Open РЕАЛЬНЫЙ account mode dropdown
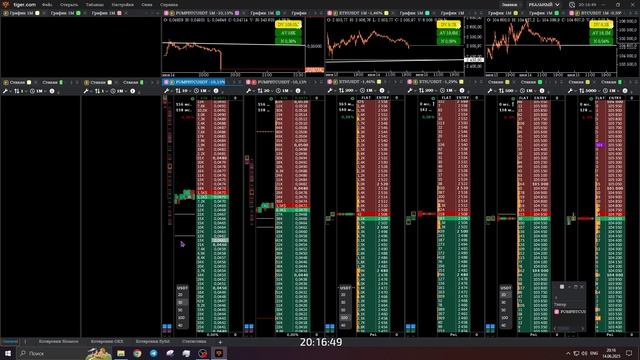640x360 pixels. (544, 4)
